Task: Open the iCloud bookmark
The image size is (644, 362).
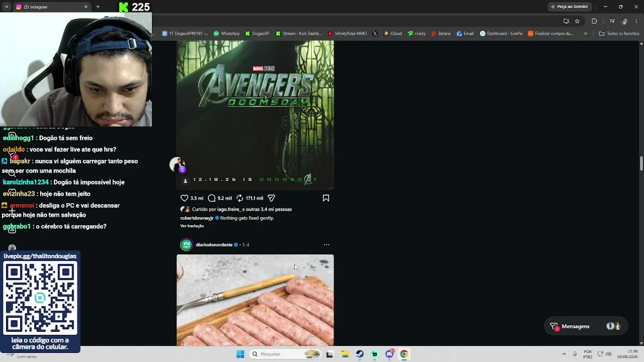Action: 392,34
